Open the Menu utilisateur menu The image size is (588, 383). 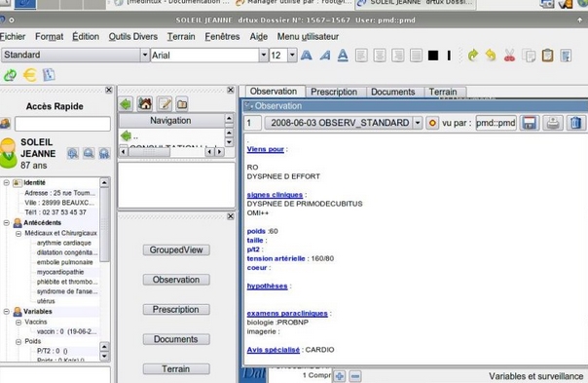(x=308, y=37)
